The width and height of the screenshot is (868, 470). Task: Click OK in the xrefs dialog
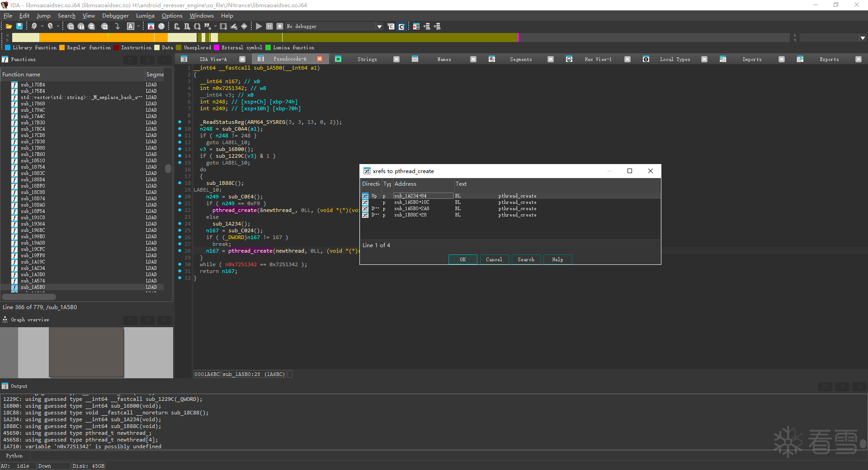[x=462, y=259]
